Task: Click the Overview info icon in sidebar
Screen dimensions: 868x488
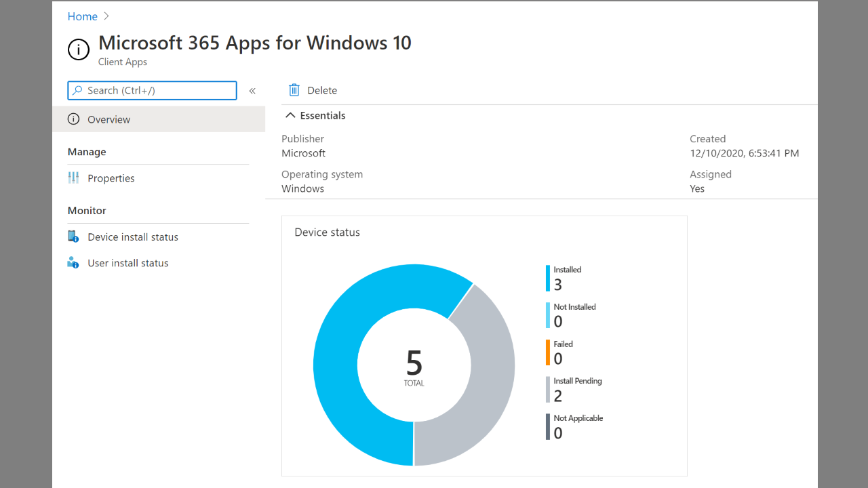Action: (x=73, y=119)
